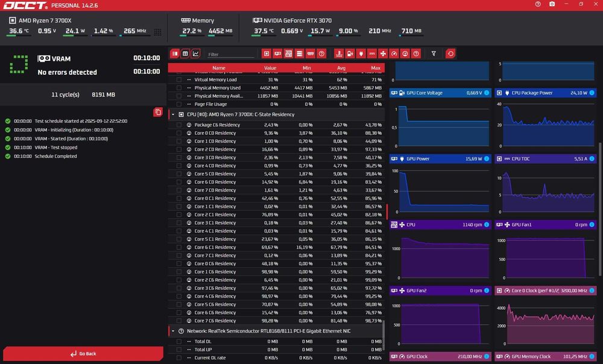The height and width of the screenshot is (364, 603).
Task: Open the help icon in title bar
Action: point(538,4)
